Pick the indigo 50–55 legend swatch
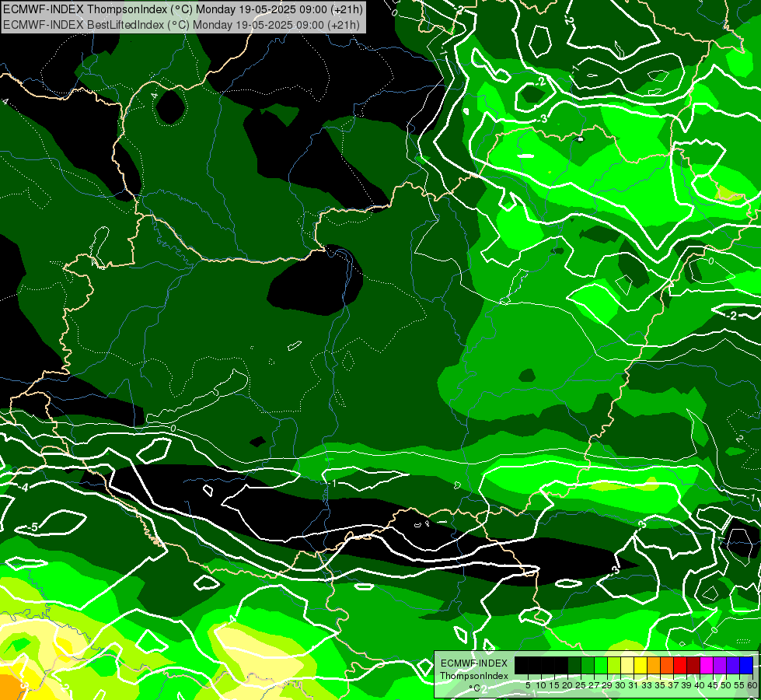 click(x=733, y=665)
